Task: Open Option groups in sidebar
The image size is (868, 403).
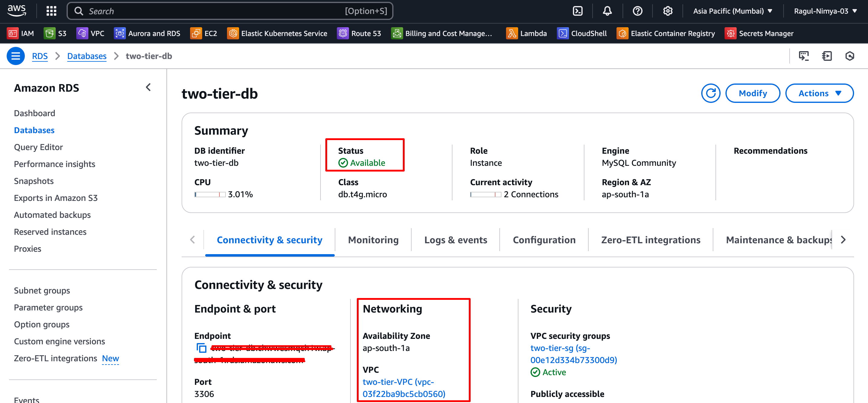Action: coord(42,325)
